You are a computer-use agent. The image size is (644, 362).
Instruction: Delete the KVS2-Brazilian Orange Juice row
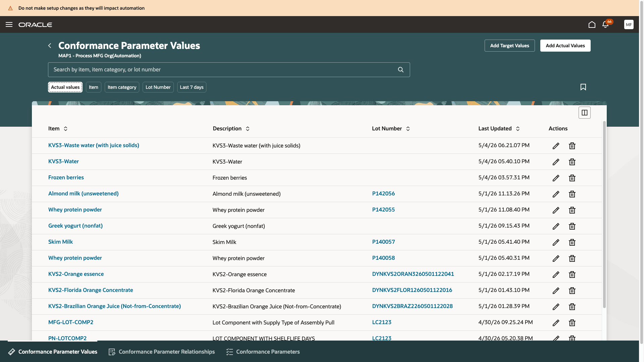click(x=572, y=307)
